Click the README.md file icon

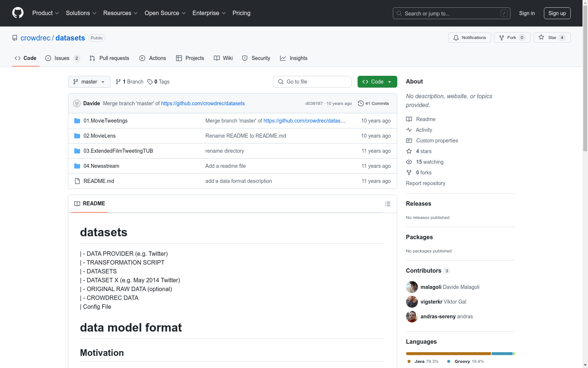(x=77, y=181)
